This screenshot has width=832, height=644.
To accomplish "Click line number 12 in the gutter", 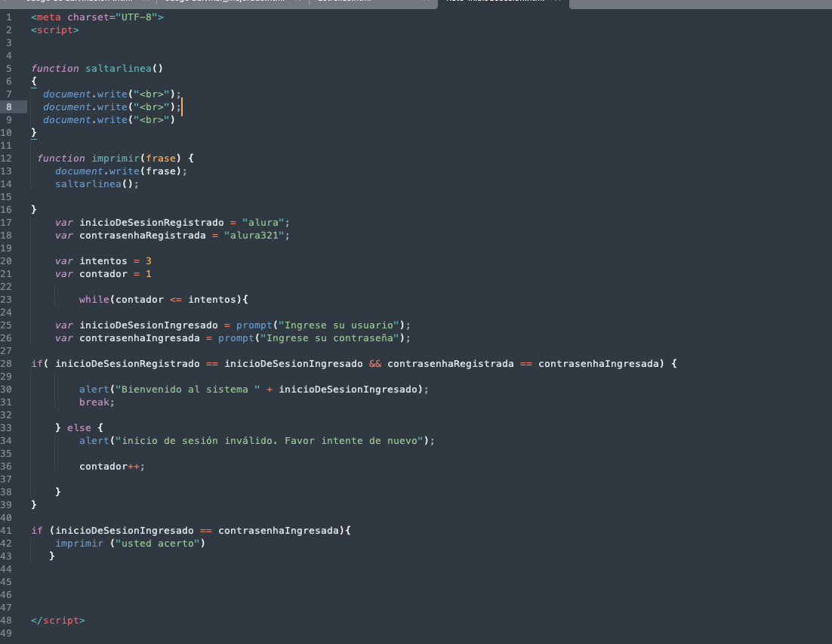I will click(6, 159).
